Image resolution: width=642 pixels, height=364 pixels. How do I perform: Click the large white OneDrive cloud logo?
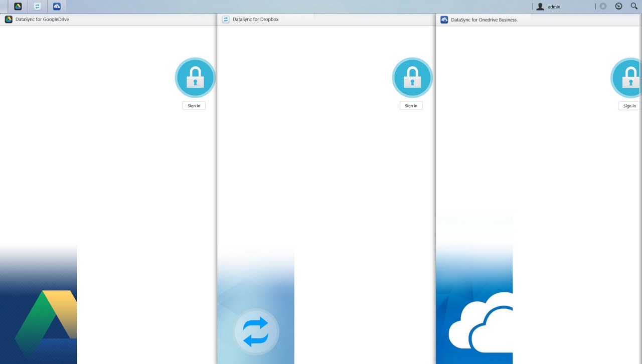tap(480, 322)
